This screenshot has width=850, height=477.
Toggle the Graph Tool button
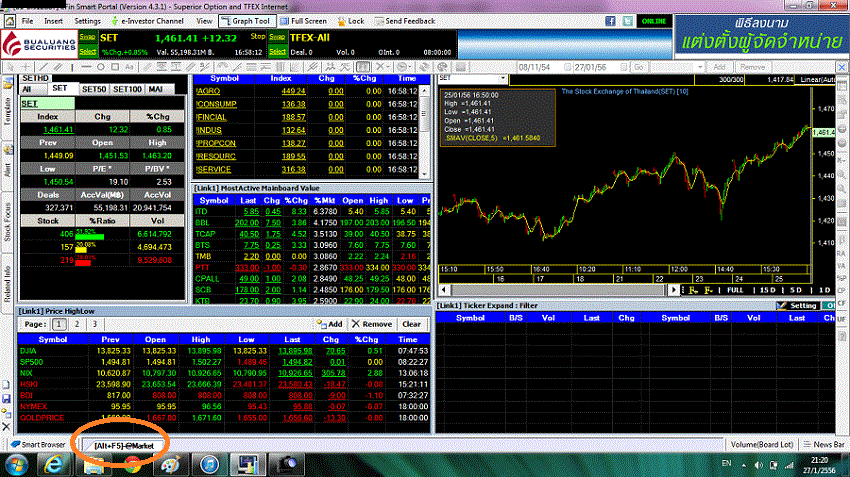click(x=247, y=21)
